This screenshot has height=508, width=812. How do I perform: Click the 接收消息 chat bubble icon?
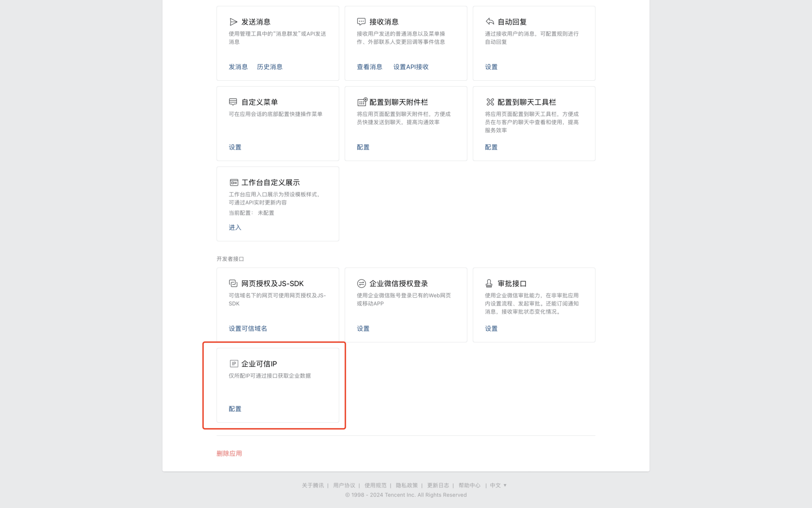(x=361, y=22)
